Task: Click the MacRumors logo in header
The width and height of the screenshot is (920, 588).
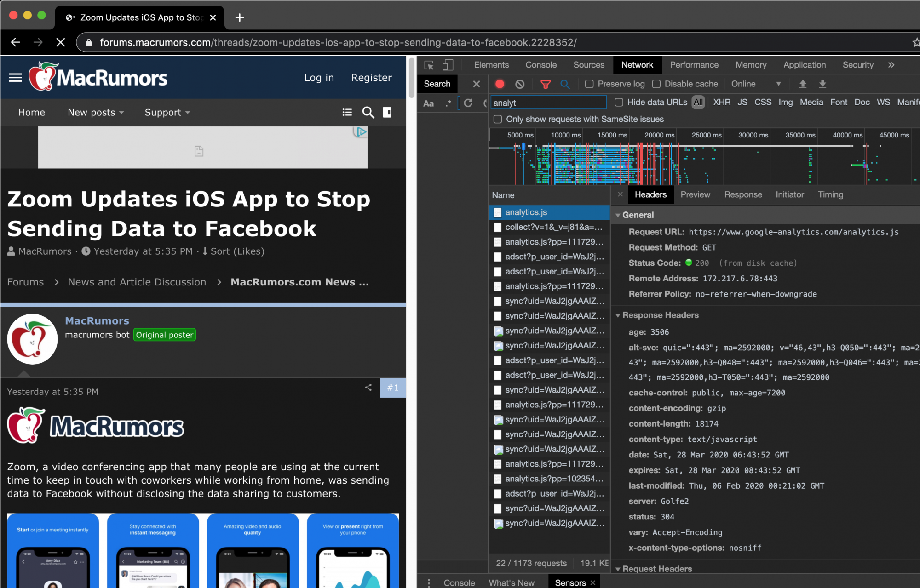Action: (x=98, y=77)
